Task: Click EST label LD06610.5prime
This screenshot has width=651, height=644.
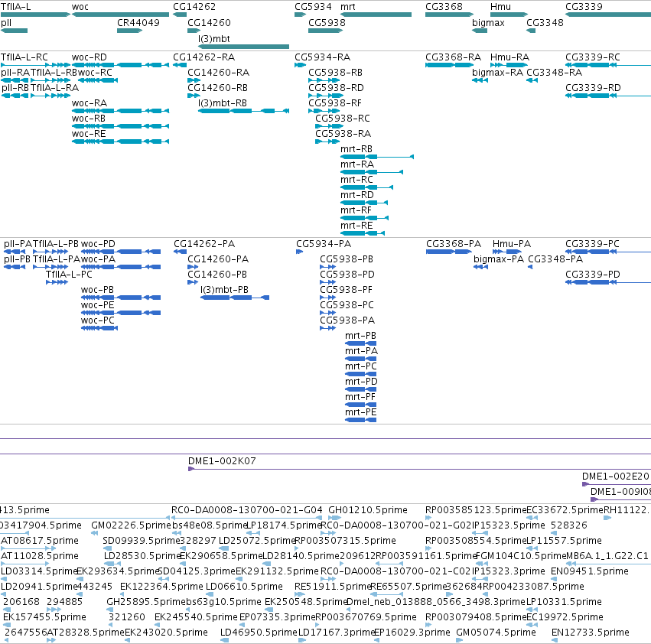Action: pos(244,587)
